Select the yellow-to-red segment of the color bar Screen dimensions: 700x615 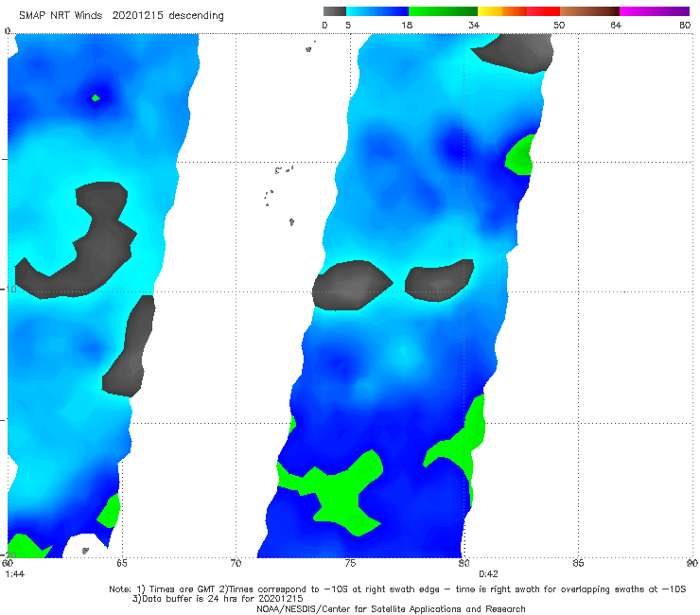(x=518, y=11)
